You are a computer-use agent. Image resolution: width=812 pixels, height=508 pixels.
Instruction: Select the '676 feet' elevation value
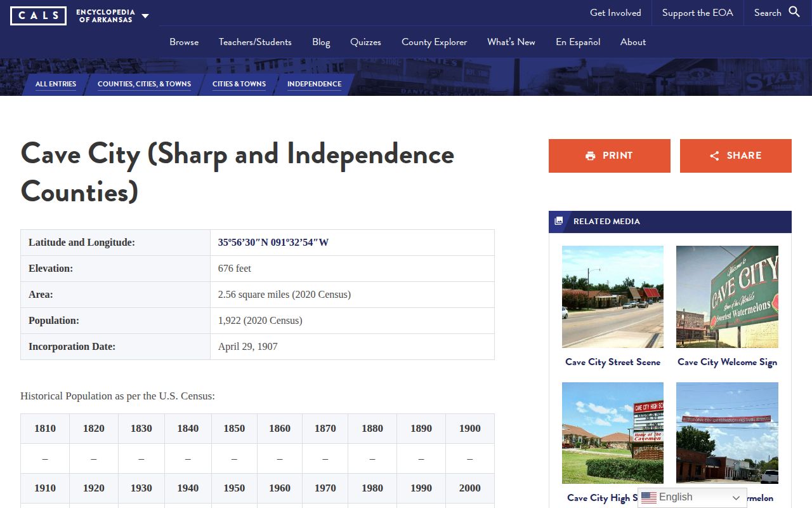click(x=235, y=268)
